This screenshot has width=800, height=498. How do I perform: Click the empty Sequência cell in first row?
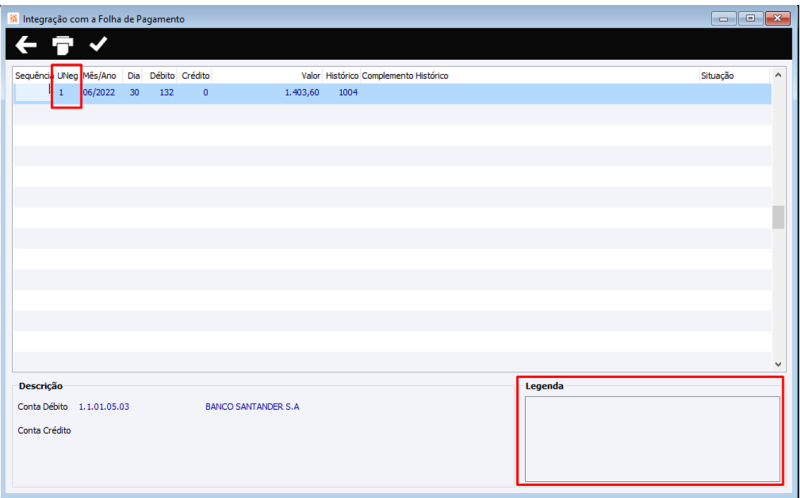coord(33,93)
